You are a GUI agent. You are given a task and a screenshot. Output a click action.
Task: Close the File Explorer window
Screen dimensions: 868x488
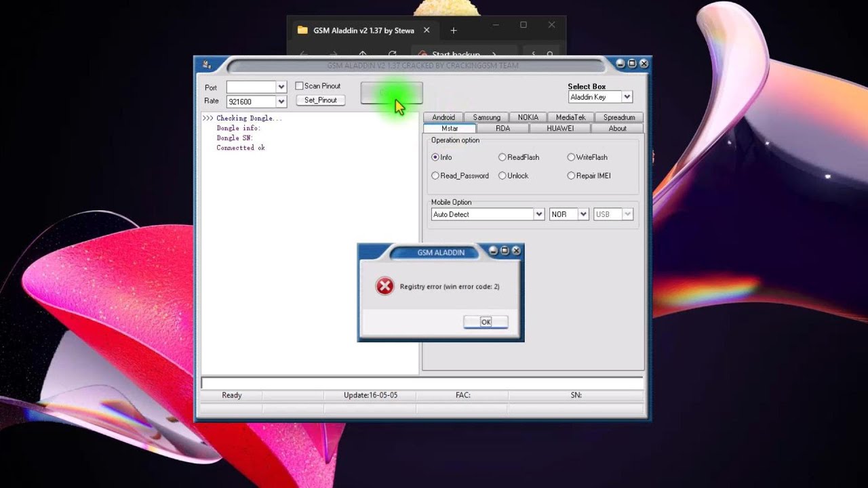point(551,25)
